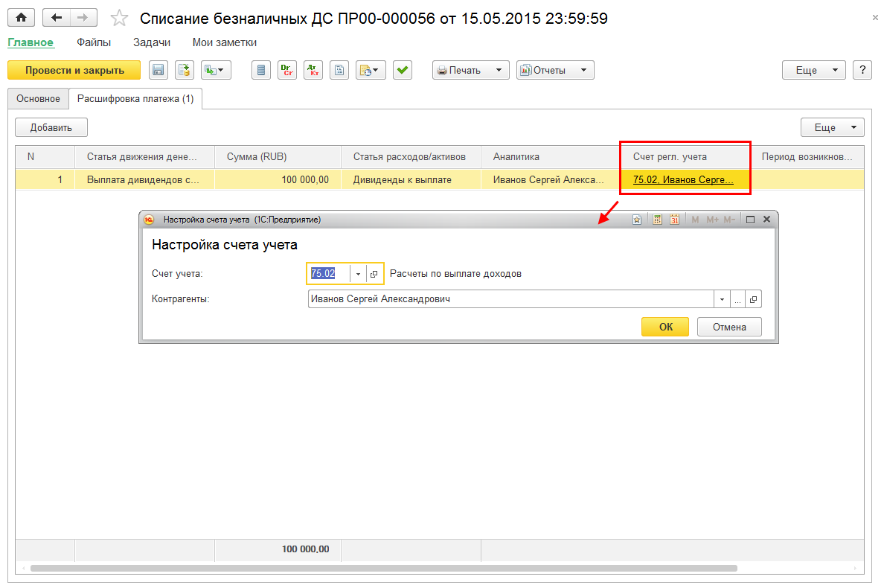Screen dimensions: 884x588
Task: Open calculator icon in dialog title bar
Action: 657,220
